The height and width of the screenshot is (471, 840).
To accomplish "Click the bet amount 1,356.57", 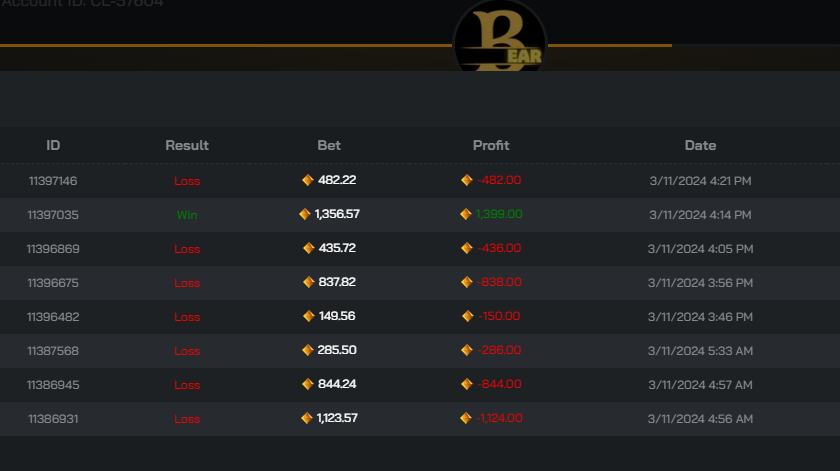I will click(x=337, y=214).
